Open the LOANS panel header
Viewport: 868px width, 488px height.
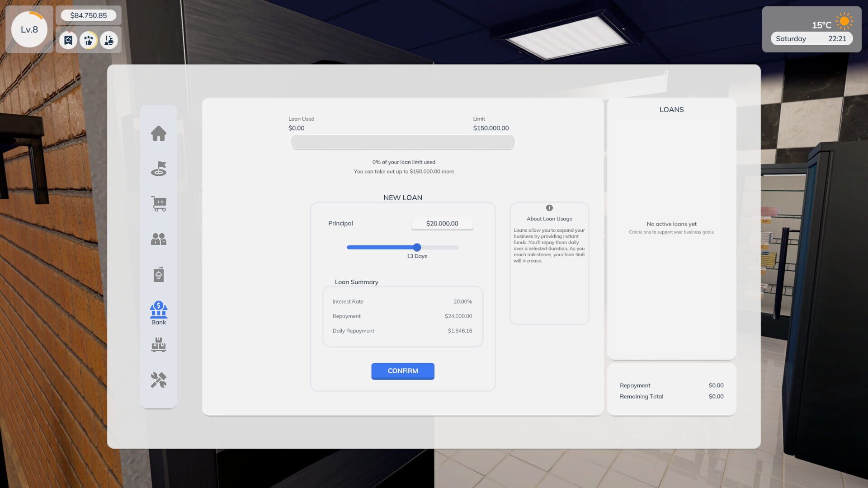[671, 109]
